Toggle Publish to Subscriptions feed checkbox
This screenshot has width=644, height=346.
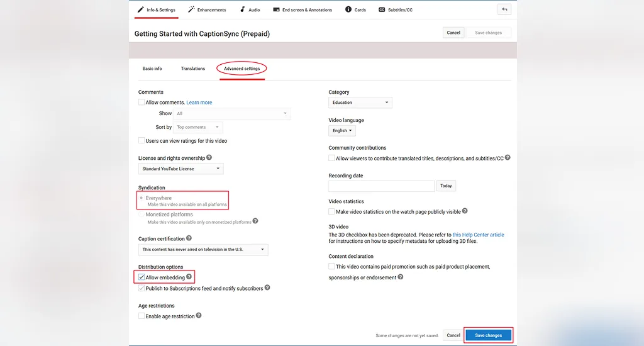pyautogui.click(x=142, y=288)
